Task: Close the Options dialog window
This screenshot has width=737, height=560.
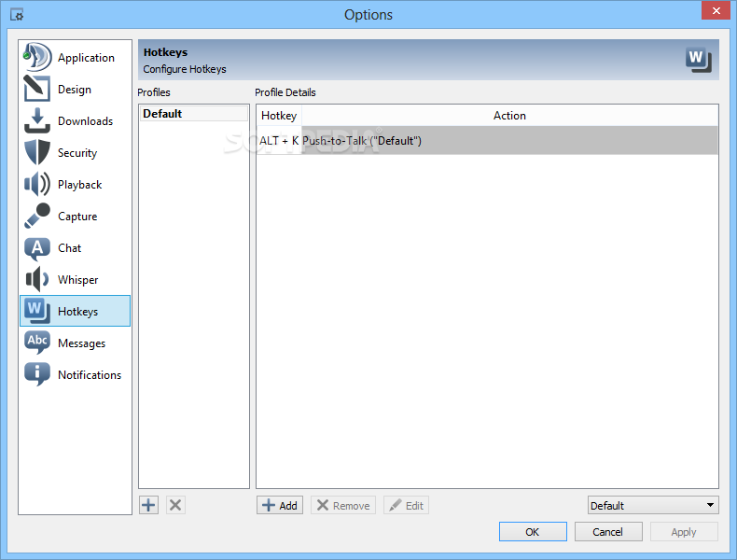Action: pos(716,10)
